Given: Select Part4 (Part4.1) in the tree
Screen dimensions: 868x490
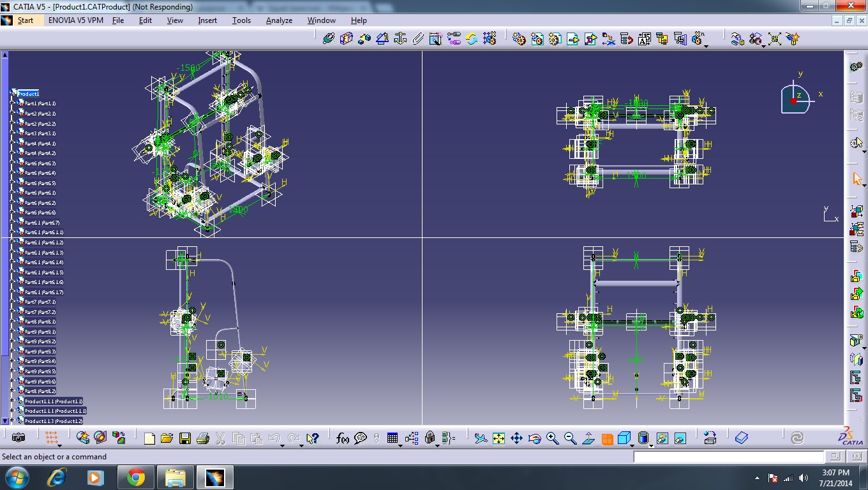Looking at the screenshot, I should 40,144.
